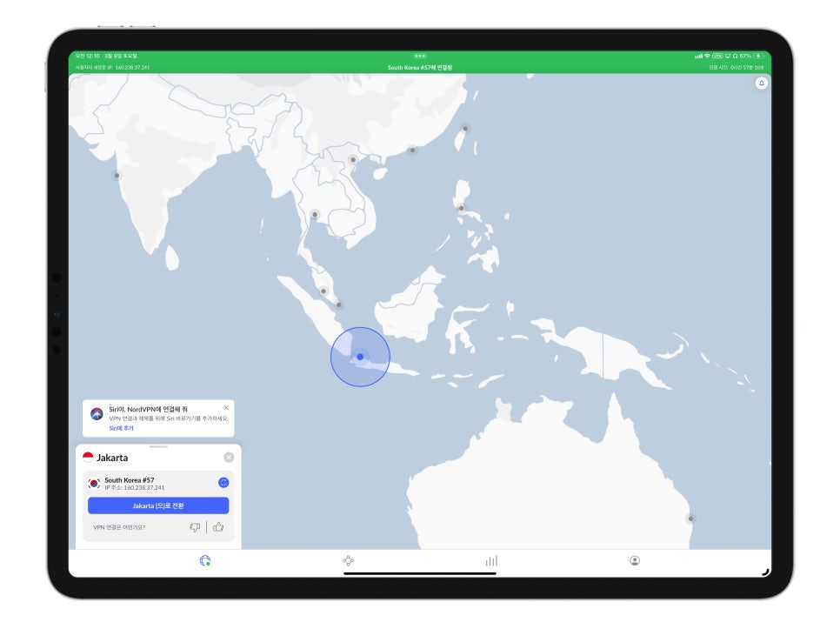Open the profile account tab
This screenshot has width=840, height=629.
tap(635, 561)
